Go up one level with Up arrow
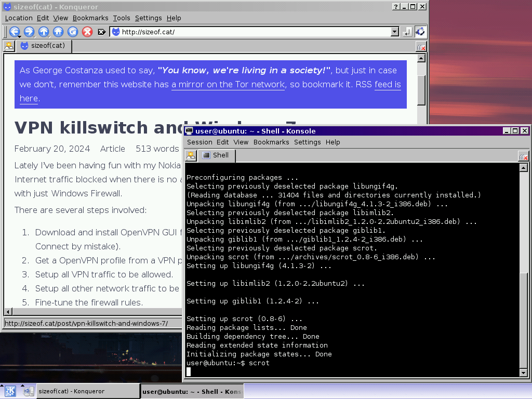The image size is (532, 399). pos(44,32)
